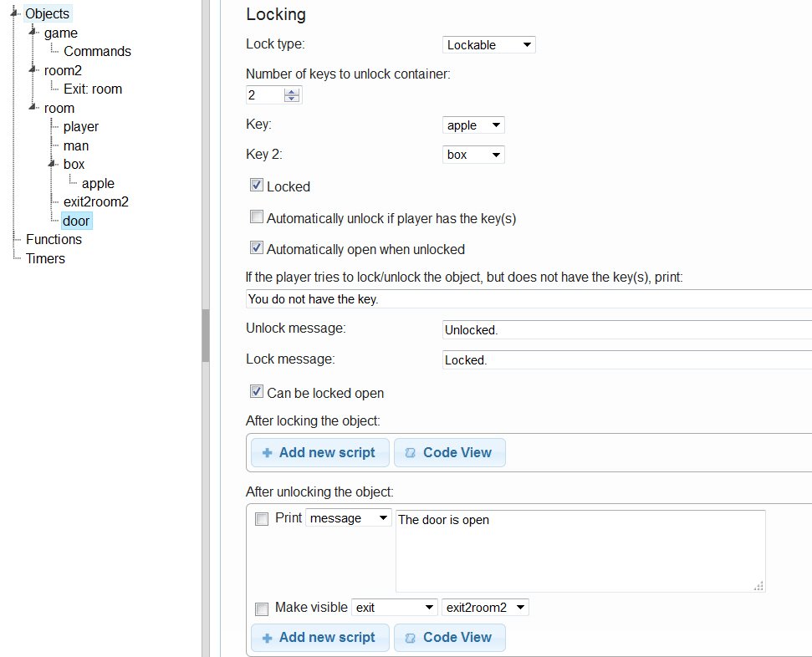The image size is (812, 657).
Task: Open Code View for after unlocking script
Action: [x=449, y=637]
